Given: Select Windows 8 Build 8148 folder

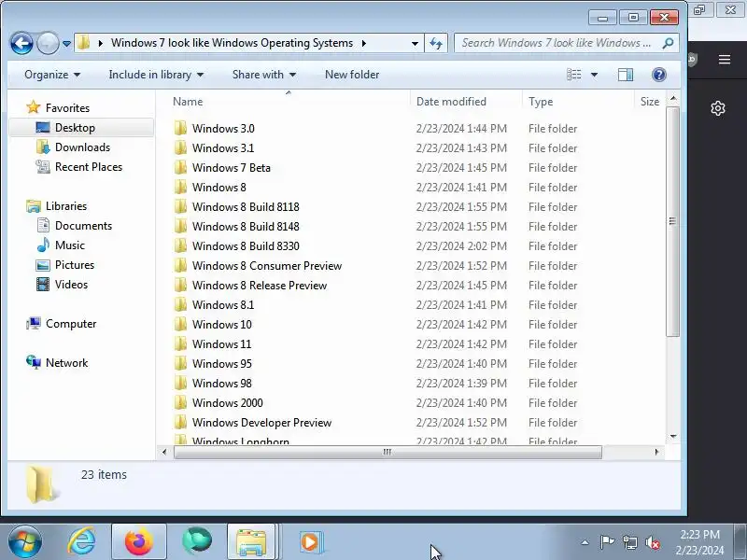Looking at the screenshot, I should [246, 226].
